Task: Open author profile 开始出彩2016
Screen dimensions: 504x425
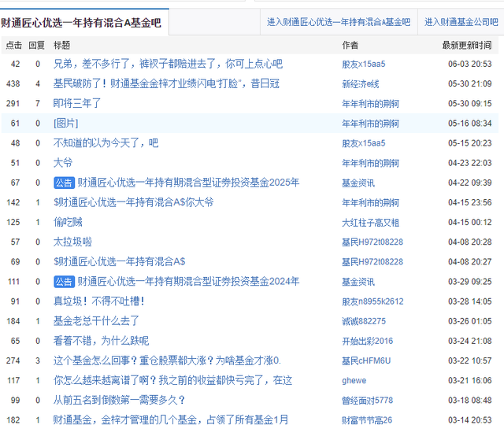Action: pyautogui.click(x=368, y=341)
